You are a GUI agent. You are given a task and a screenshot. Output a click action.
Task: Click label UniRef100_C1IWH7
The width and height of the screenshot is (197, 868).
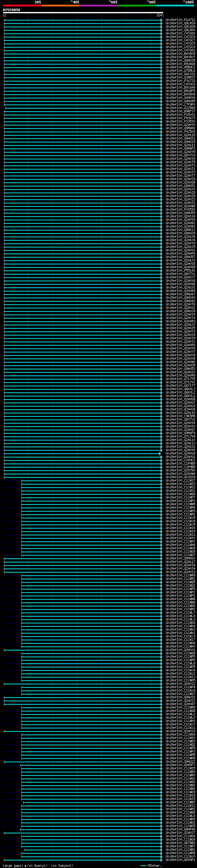pyautogui.click(x=180, y=542)
